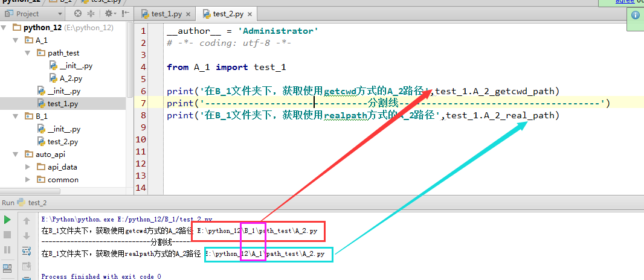Viewport: 644px width, 280px height.
Task: Click the Scroll from Source target icon
Action: [78, 13]
